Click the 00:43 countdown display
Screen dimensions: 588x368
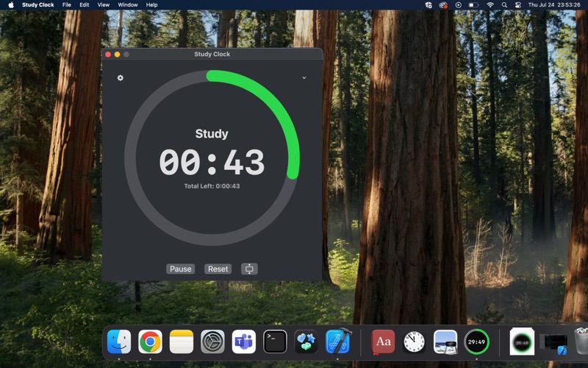[x=212, y=162]
